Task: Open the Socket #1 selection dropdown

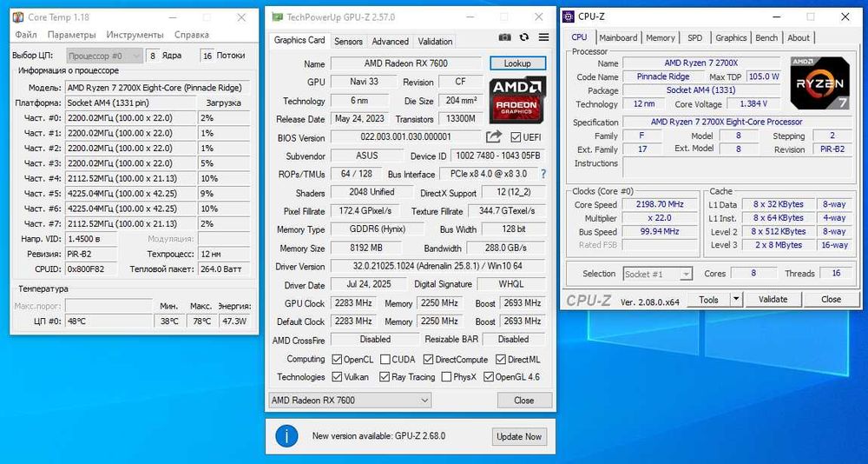Action: pos(658,274)
